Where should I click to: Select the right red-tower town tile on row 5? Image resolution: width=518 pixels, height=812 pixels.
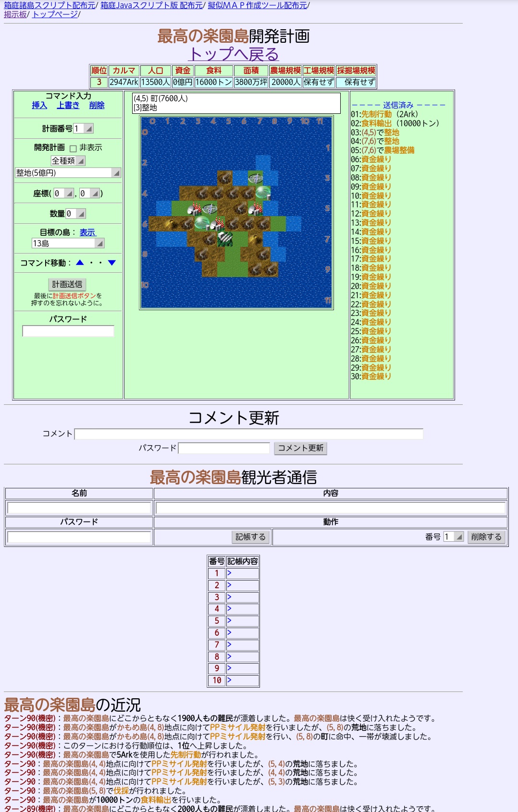click(x=255, y=208)
